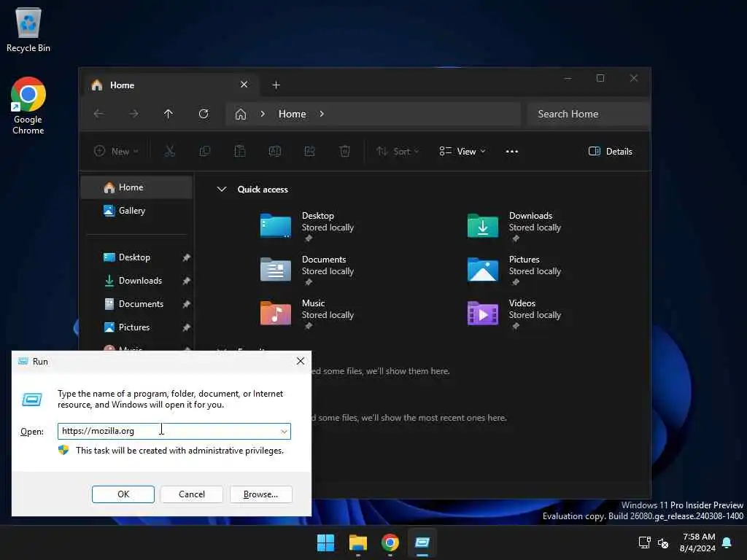Image resolution: width=747 pixels, height=560 pixels.
Task: Open the Videos folder in Quick access
Action: coord(514,314)
